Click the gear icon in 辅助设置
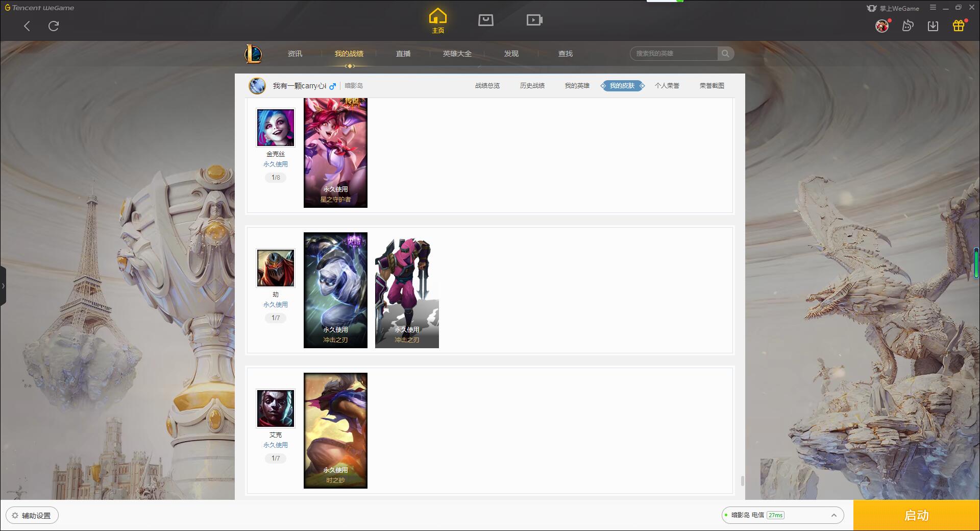 [x=15, y=515]
